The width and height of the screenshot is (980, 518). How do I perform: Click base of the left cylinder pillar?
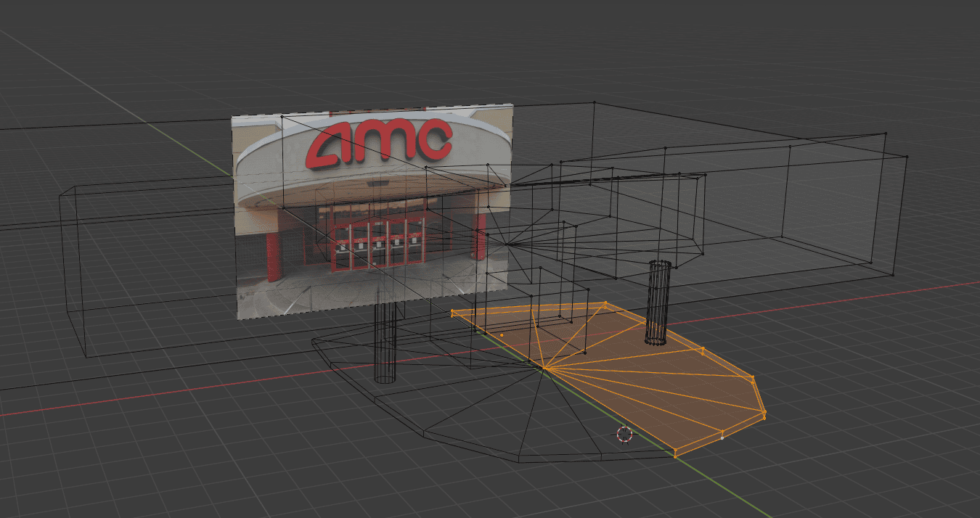coord(385,378)
